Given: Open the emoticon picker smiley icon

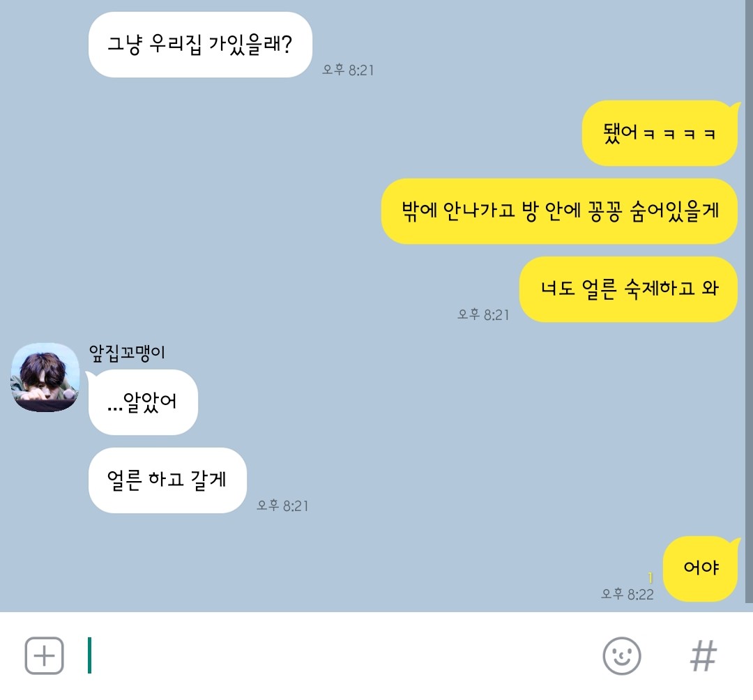Looking at the screenshot, I should pyautogui.click(x=622, y=656).
